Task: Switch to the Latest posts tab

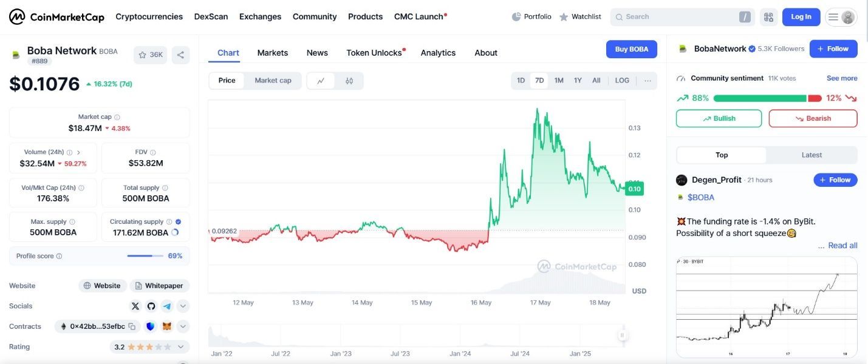Action: (812, 155)
